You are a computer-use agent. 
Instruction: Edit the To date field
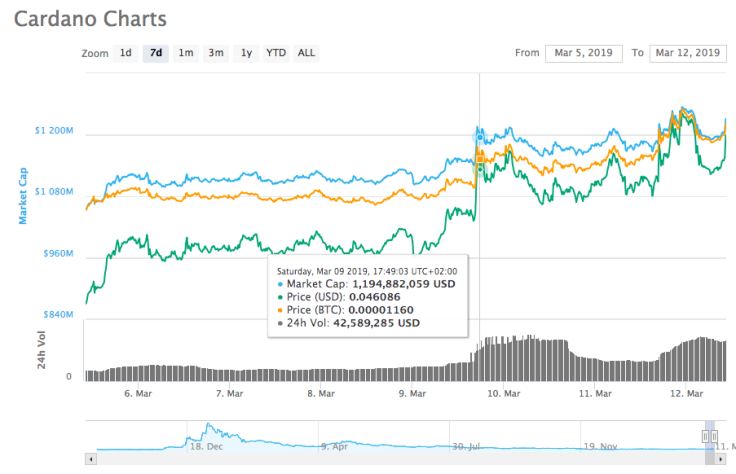(x=688, y=54)
